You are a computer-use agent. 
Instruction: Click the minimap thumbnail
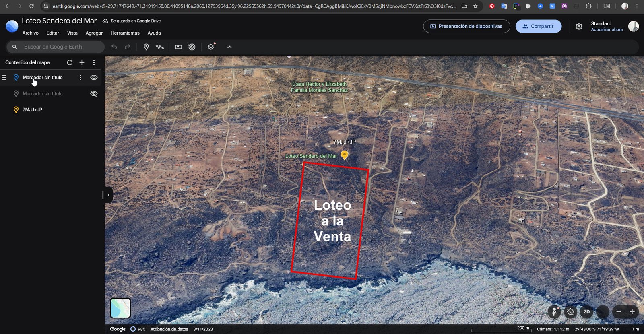(x=120, y=308)
